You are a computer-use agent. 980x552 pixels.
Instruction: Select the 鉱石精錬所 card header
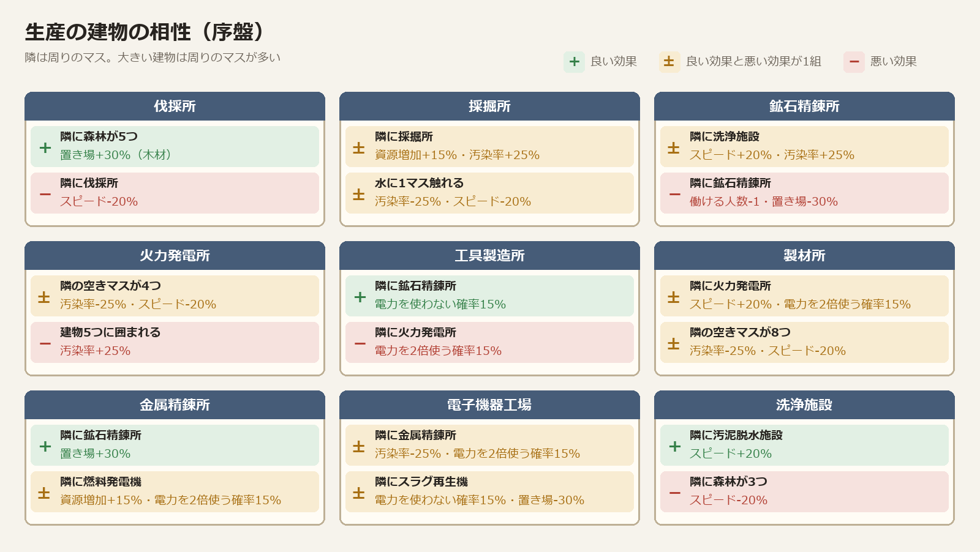click(804, 106)
